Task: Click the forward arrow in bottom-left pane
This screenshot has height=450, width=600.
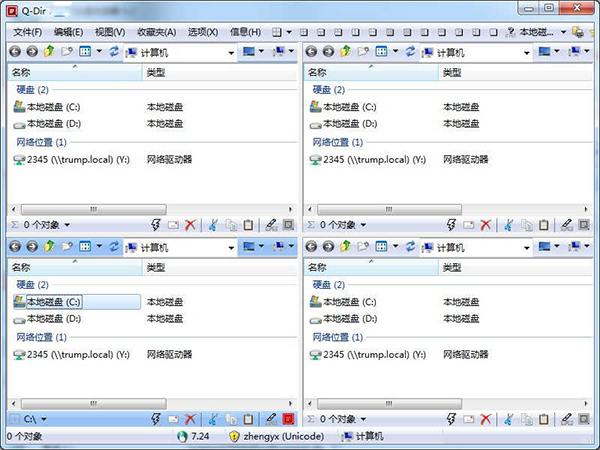Action: point(32,246)
